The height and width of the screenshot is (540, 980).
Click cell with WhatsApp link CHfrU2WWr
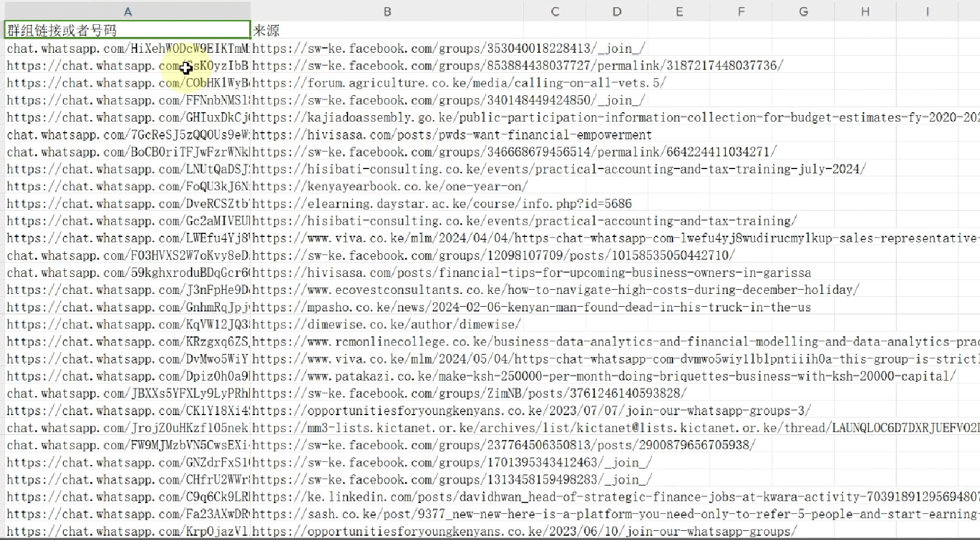[x=127, y=479]
